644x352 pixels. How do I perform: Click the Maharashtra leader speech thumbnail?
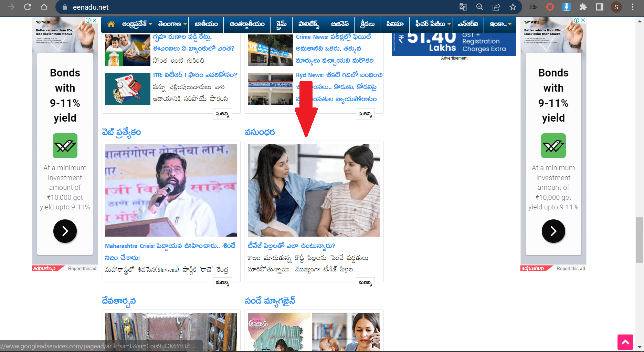click(171, 190)
